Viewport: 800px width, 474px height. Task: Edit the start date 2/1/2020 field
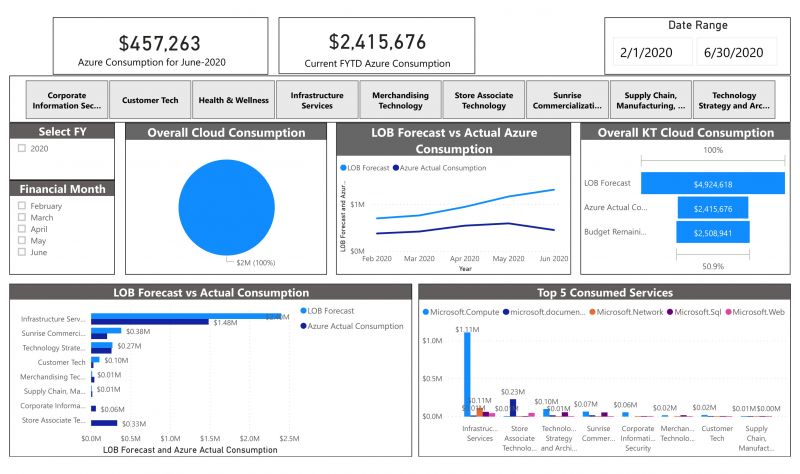(653, 52)
